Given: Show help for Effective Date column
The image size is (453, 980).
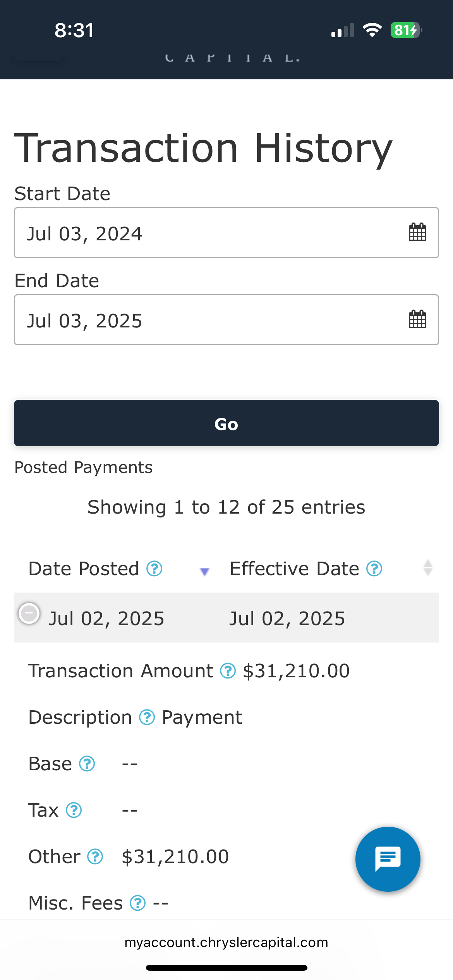Looking at the screenshot, I should coord(374,569).
